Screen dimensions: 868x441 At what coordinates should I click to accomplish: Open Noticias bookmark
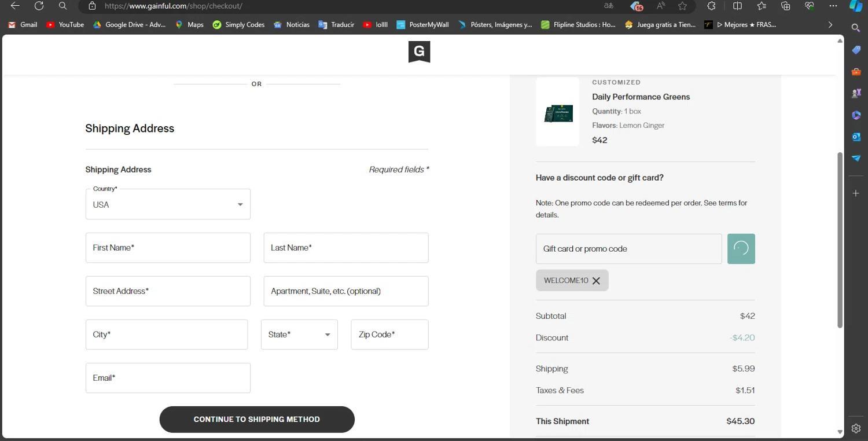pyautogui.click(x=292, y=25)
